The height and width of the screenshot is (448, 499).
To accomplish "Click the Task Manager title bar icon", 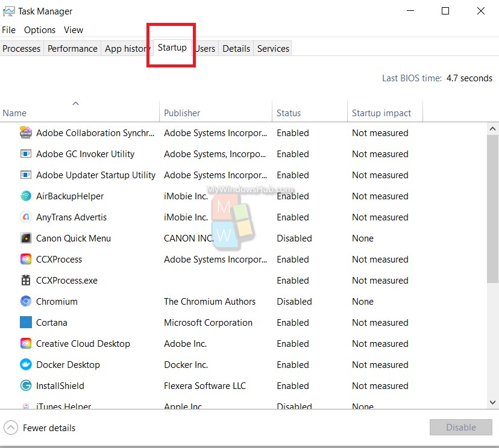I will [x=8, y=11].
